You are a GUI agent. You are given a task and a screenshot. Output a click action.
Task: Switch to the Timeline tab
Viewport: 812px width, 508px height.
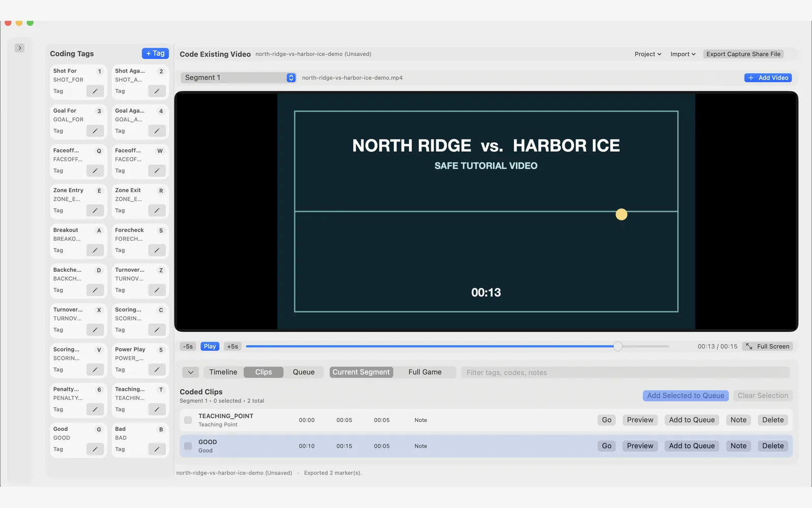(x=223, y=372)
